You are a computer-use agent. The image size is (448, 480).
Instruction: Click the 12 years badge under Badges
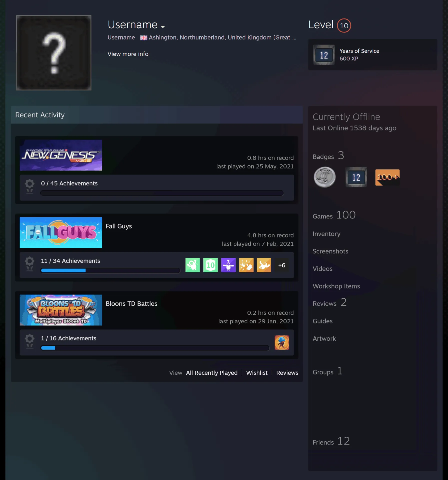(x=356, y=177)
